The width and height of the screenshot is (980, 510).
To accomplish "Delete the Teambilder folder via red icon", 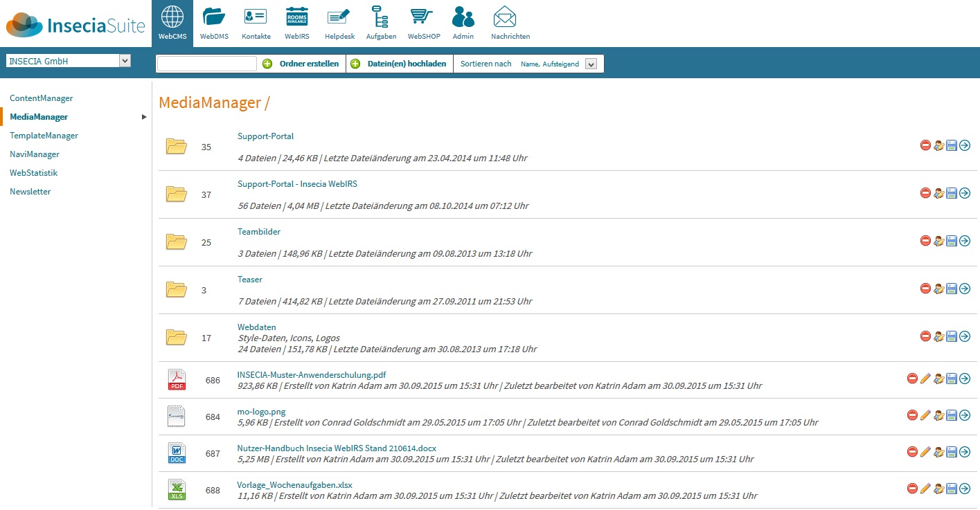I will 925,241.
